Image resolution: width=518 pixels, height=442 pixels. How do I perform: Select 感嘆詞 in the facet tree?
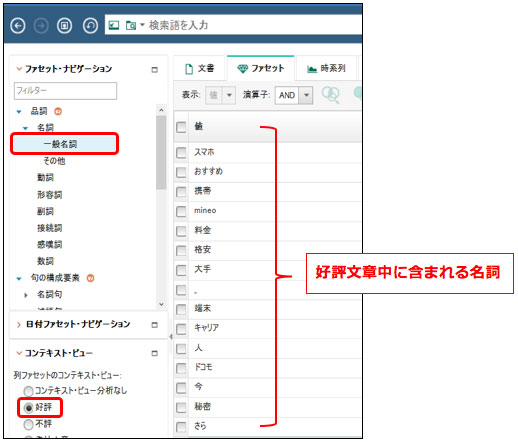coord(50,244)
